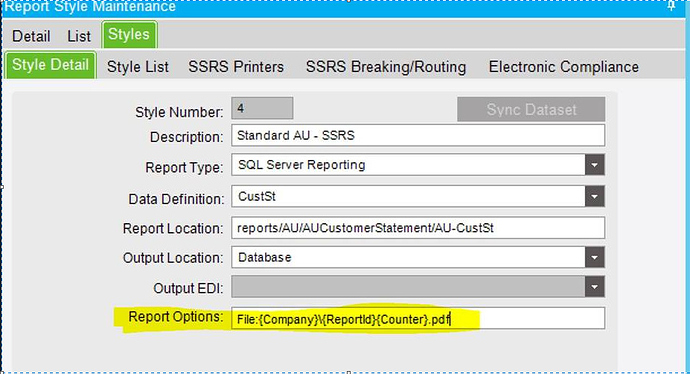The height and width of the screenshot is (374, 690).
Task: Open the SSRS Printers tab
Action: click(236, 67)
